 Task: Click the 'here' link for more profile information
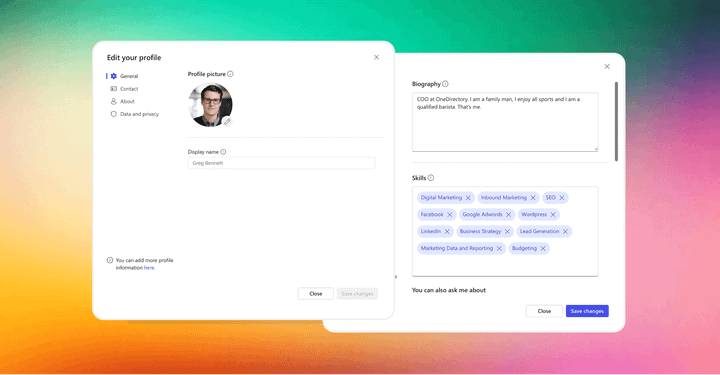pos(149,268)
